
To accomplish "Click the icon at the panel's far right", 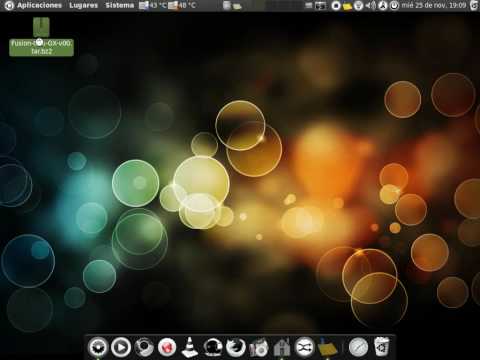I will point(473,5).
